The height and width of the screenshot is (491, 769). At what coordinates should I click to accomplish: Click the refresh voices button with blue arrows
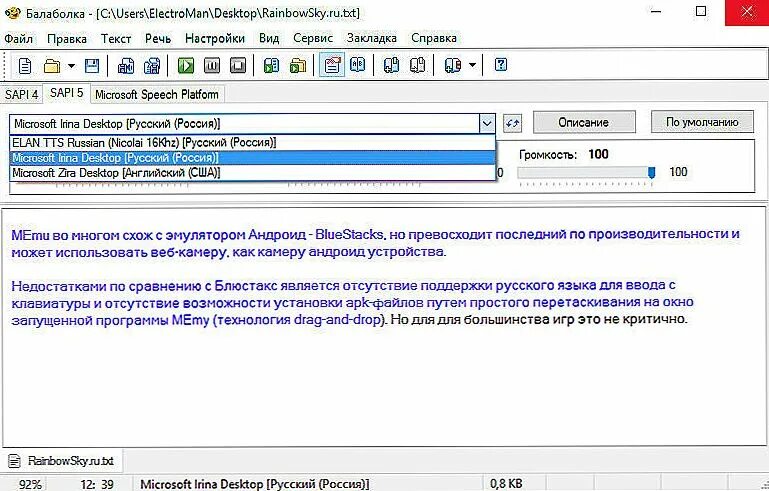[x=513, y=123]
